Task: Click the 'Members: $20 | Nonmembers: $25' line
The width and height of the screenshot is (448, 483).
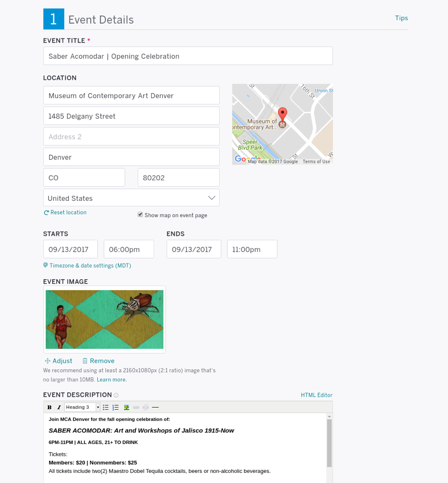Action: pyautogui.click(x=93, y=463)
